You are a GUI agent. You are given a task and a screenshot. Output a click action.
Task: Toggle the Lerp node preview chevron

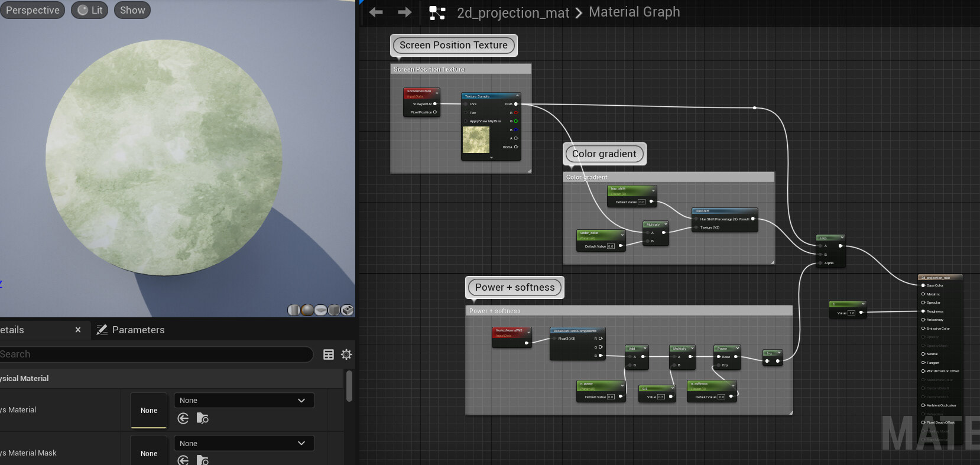point(842,238)
